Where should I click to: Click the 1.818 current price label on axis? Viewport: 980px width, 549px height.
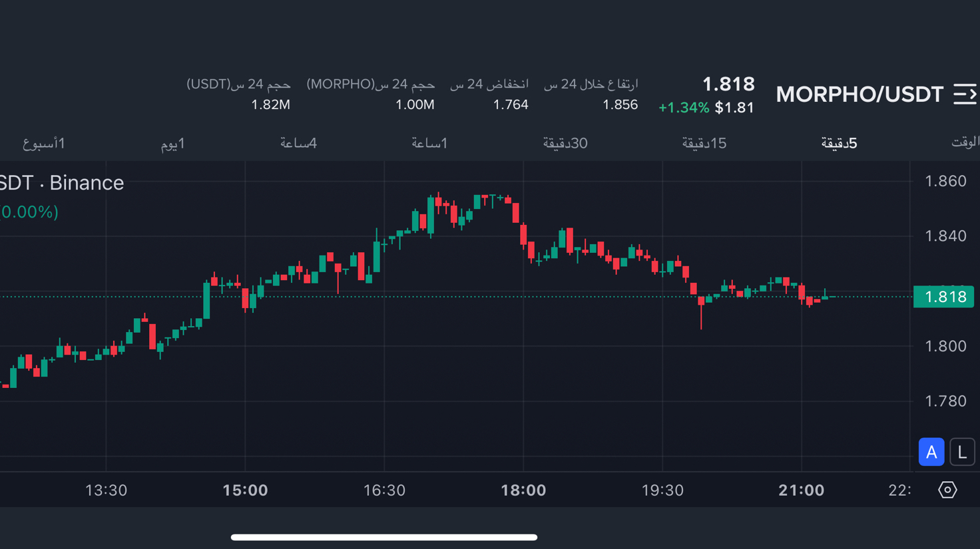(x=944, y=297)
